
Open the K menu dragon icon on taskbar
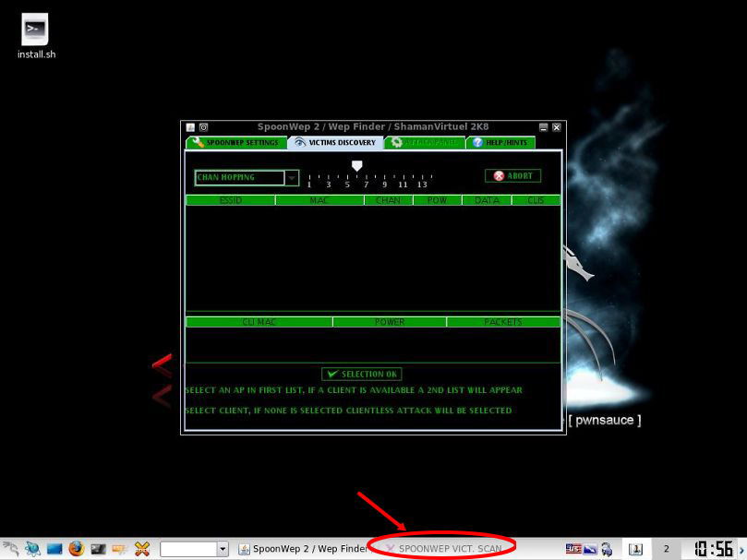click(x=11, y=549)
